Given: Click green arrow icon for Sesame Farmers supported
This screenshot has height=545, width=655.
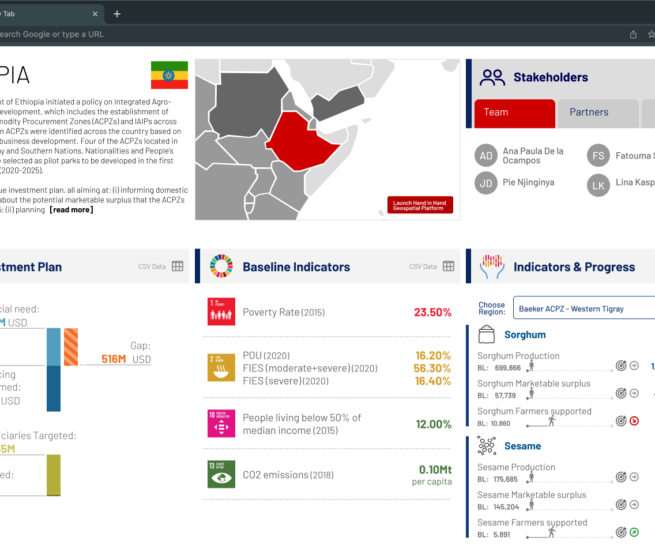Looking at the screenshot, I should (634, 531).
